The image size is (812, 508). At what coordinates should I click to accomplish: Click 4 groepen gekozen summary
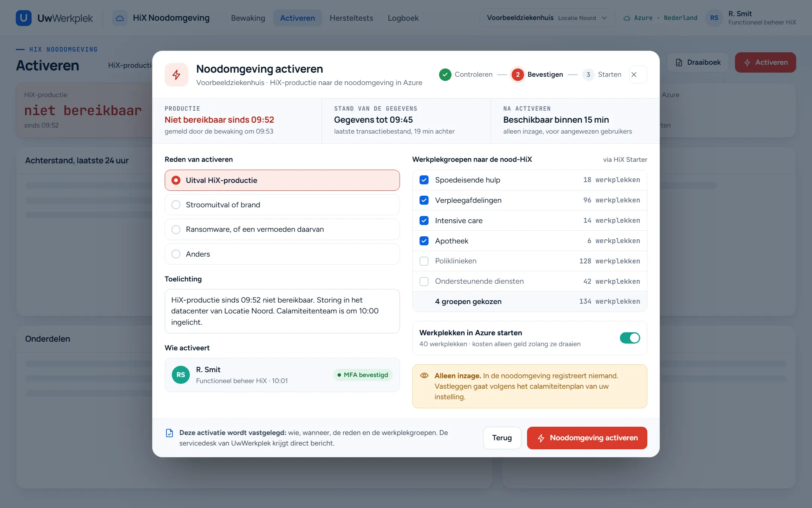click(x=468, y=301)
